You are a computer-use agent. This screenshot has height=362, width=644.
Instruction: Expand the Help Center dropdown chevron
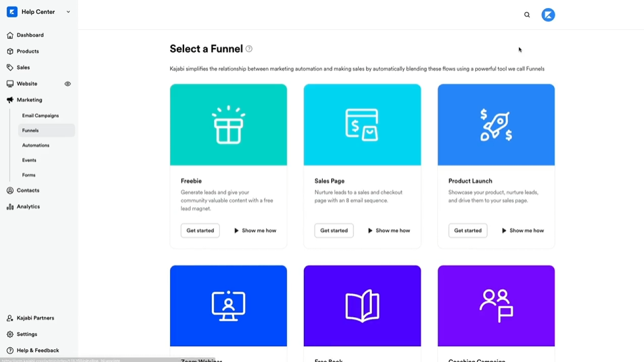coord(68,12)
